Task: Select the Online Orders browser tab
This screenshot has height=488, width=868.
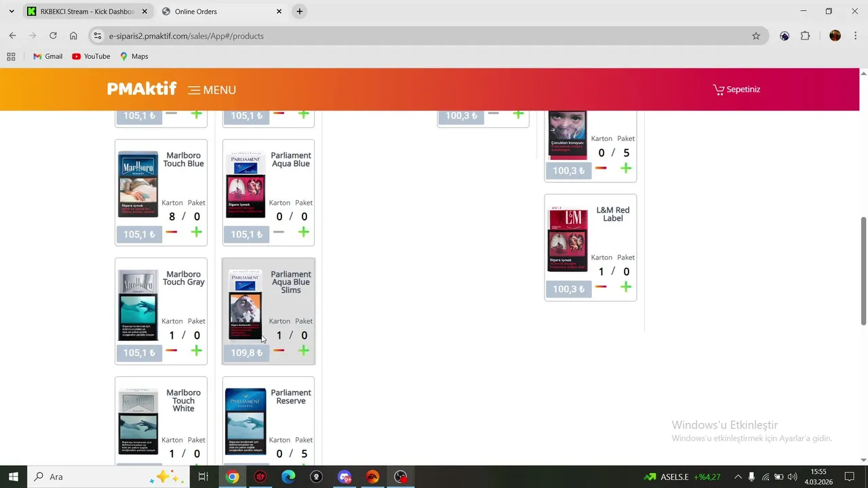Action: point(222,12)
